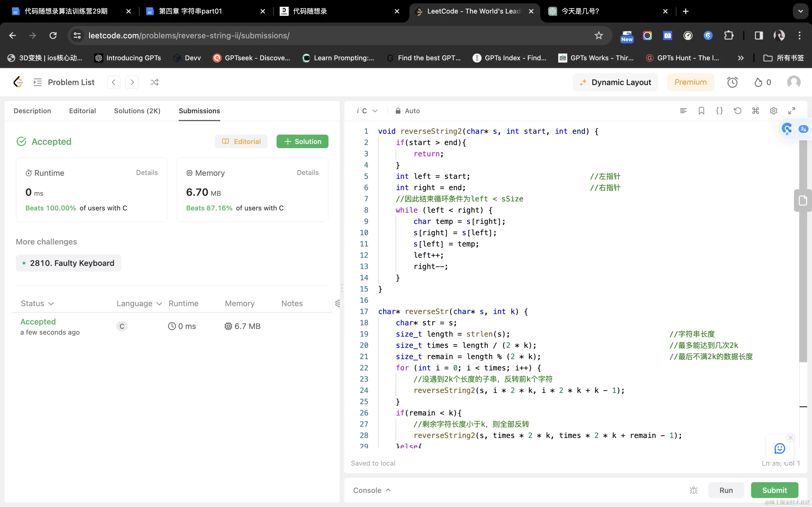The height and width of the screenshot is (507, 812).
Task: Toggle the browser side panel
Action: pyautogui.click(x=759, y=35)
